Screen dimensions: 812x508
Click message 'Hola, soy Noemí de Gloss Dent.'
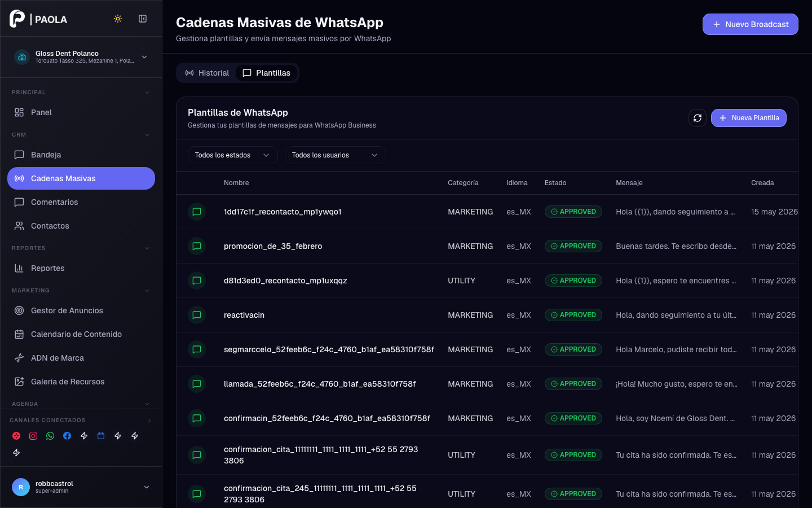pos(675,418)
